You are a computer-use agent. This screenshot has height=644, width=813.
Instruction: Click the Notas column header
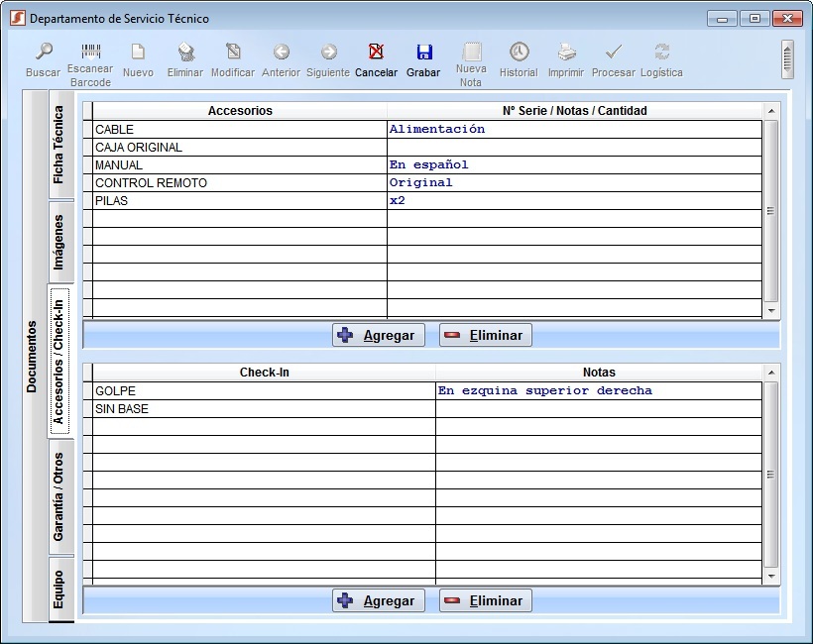click(599, 373)
